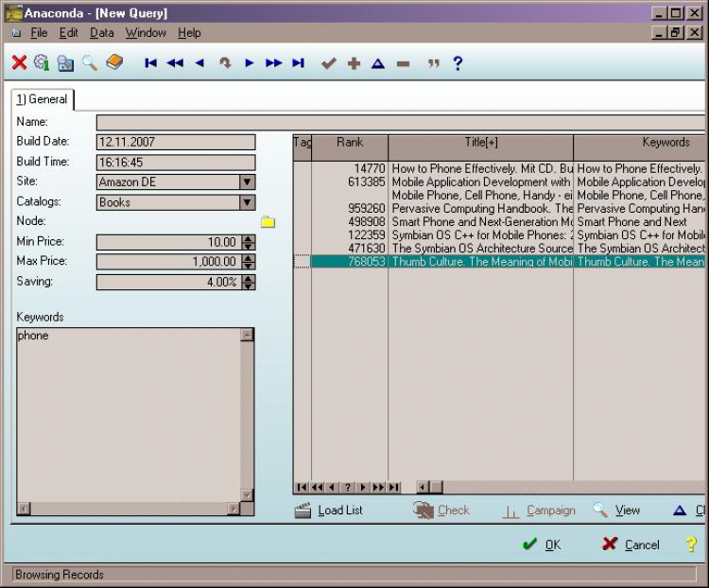The width and height of the screenshot is (709, 588).
Task: Expand the Site dropdown showing Amazon DE
Action: 247,182
